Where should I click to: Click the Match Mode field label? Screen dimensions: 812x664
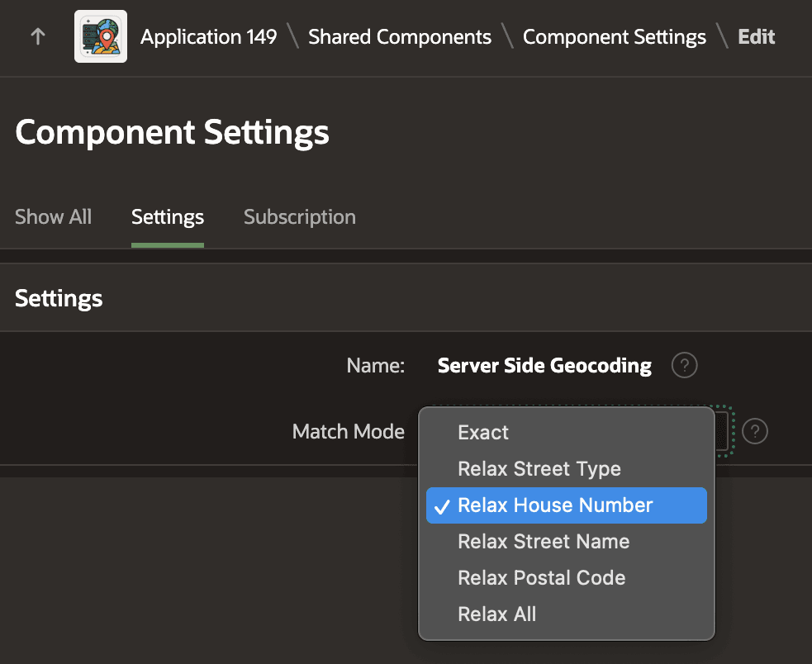pyautogui.click(x=348, y=431)
